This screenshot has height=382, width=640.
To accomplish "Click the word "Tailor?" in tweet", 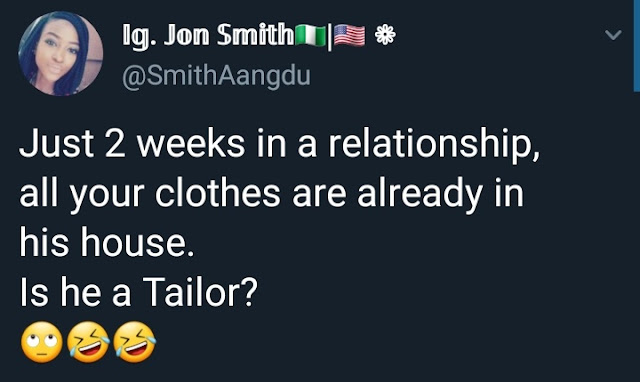I will (x=200, y=292).
